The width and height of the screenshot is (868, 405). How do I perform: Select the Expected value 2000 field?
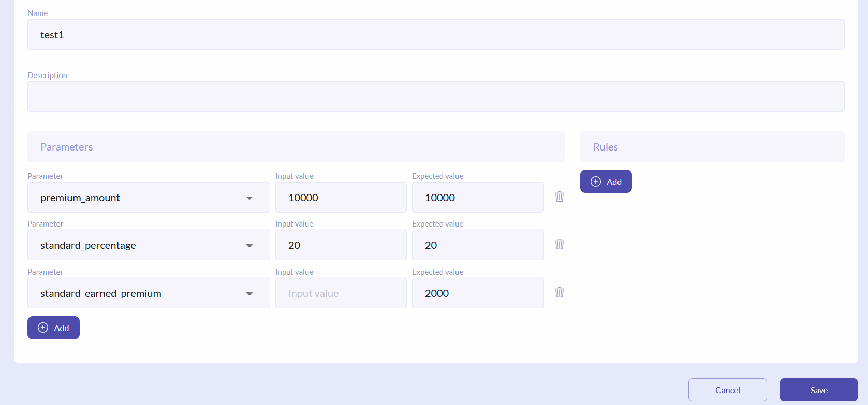(477, 293)
